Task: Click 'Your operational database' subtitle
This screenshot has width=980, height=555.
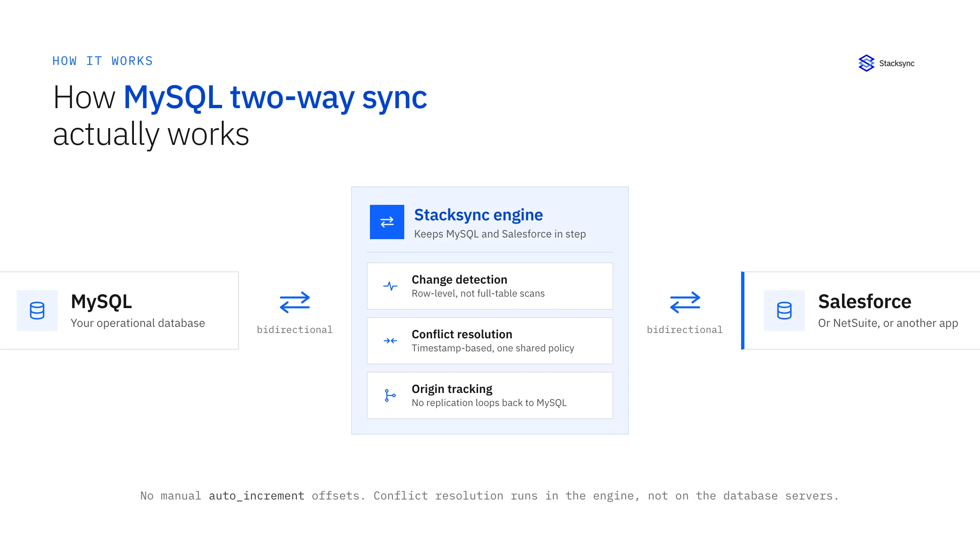Action: coord(138,323)
